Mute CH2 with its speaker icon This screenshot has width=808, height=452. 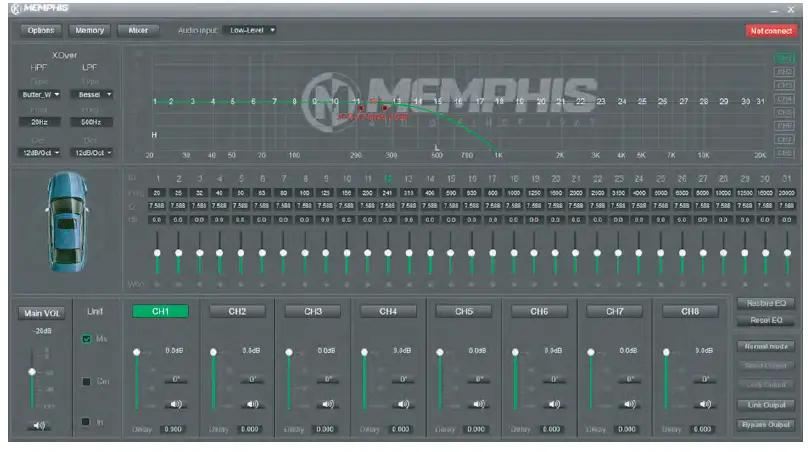tap(252, 404)
